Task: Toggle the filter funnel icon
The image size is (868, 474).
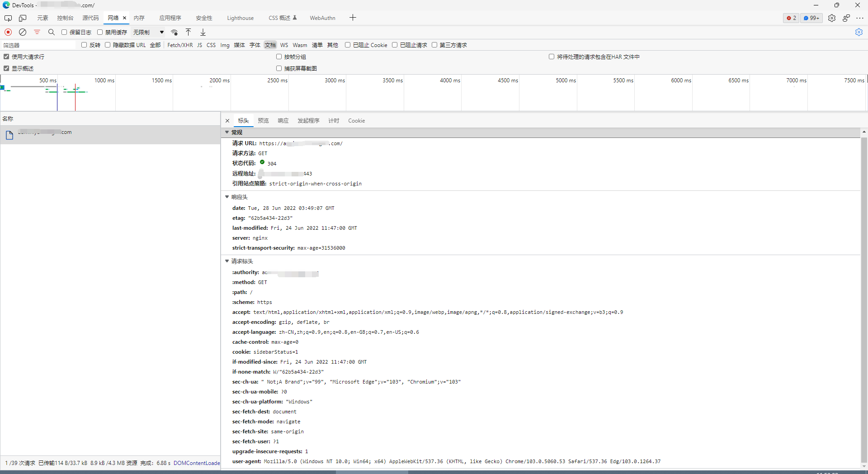Action: 37,32
